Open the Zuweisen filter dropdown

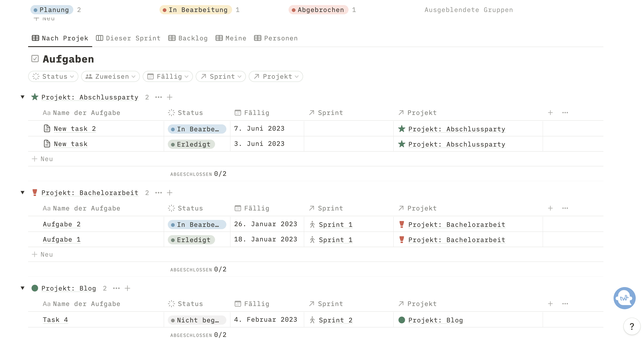tap(110, 76)
